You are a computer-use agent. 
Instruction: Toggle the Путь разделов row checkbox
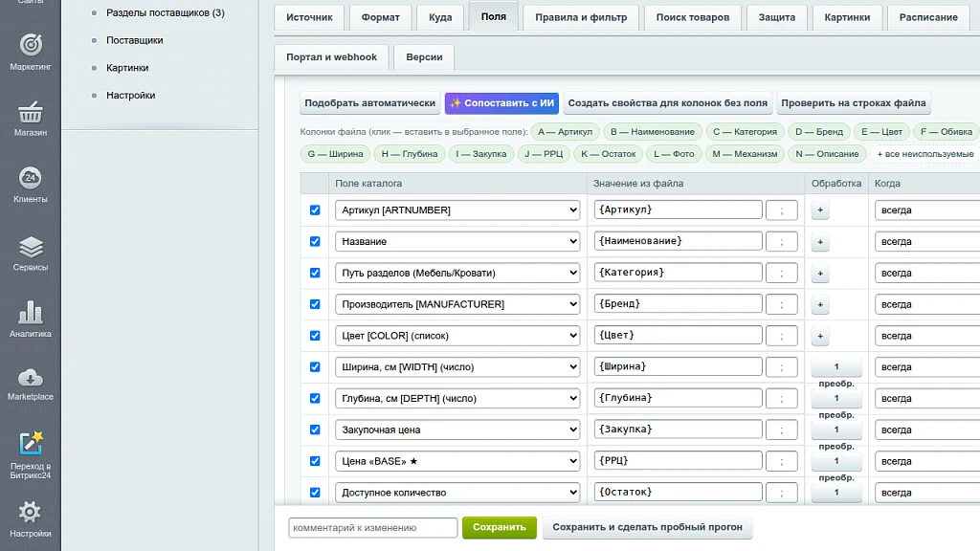(x=315, y=273)
